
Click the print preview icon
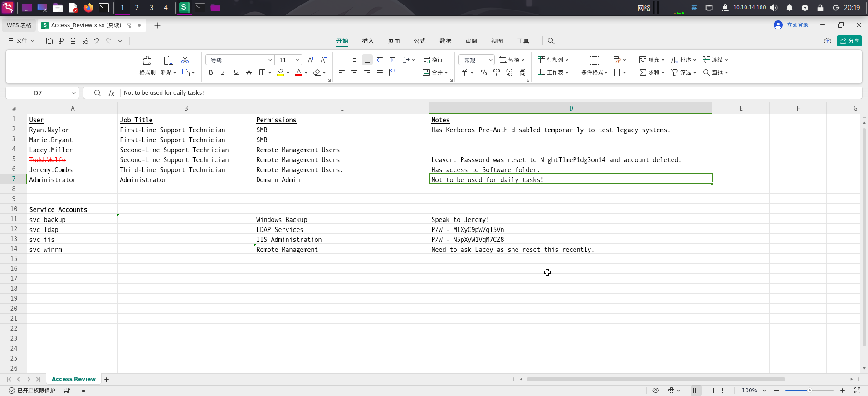(x=85, y=41)
